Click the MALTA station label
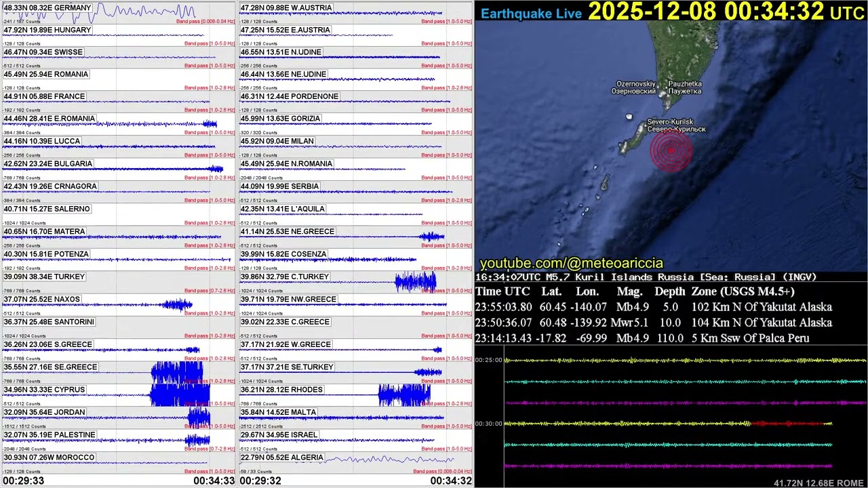Image resolution: width=868 pixels, height=488 pixels. (279, 413)
